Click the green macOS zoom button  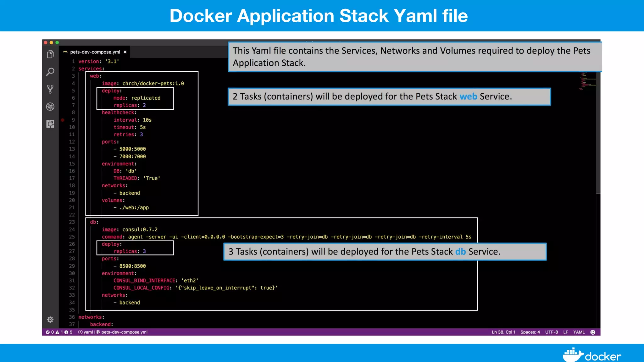(57, 42)
